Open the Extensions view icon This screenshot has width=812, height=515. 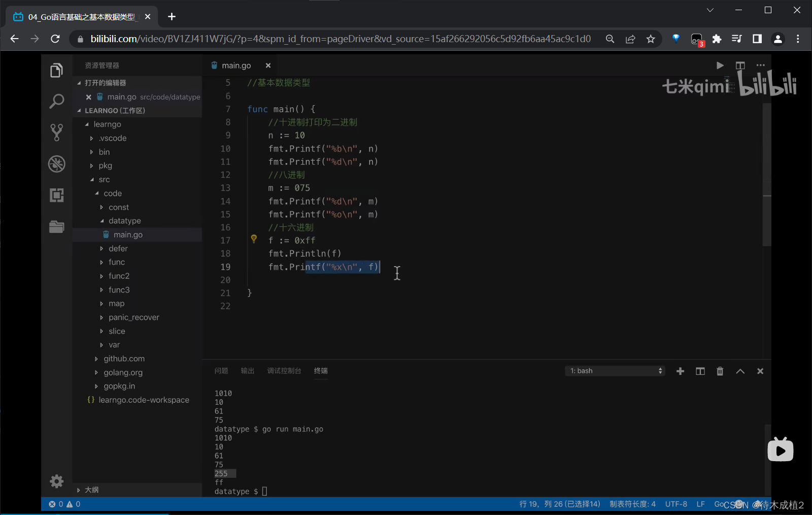[x=56, y=195]
